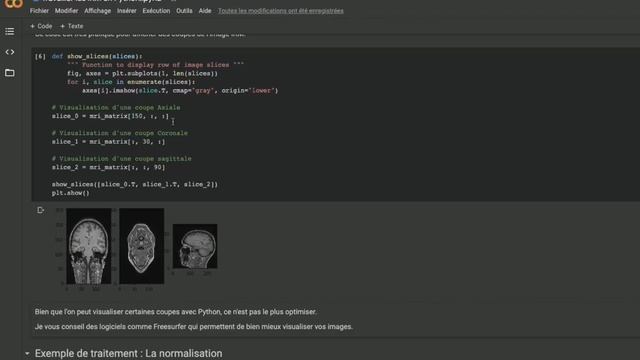Click the axial slice image in the middle
This screenshot has height=360, width=640.
pos(142,246)
